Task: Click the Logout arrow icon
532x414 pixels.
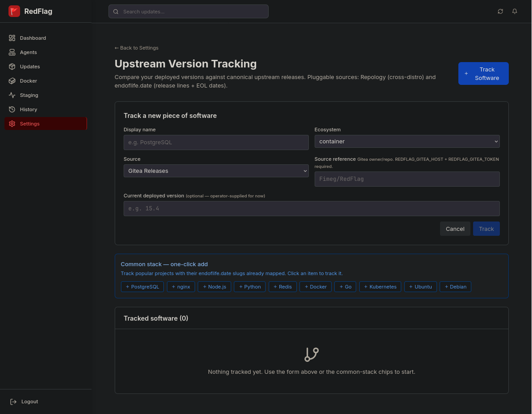Action: tap(13, 402)
